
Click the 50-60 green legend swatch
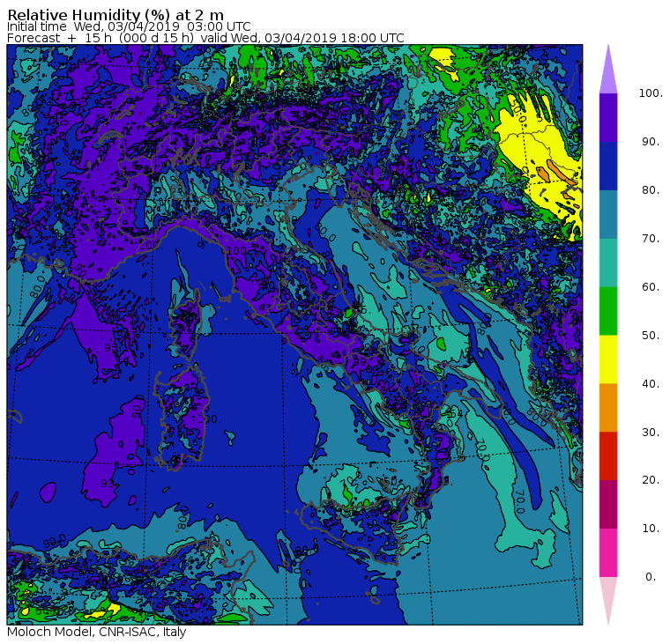tap(608, 311)
